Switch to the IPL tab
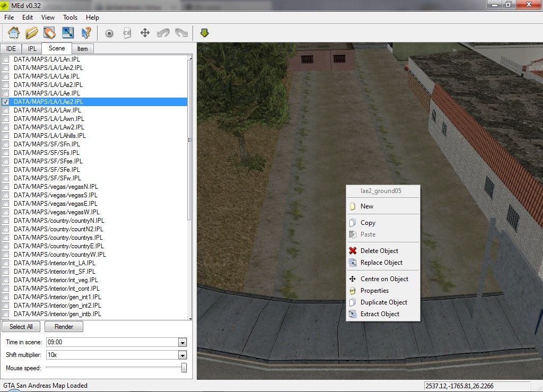Image resolution: width=543 pixels, height=392 pixels. pyautogui.click(x=32, y=49)
